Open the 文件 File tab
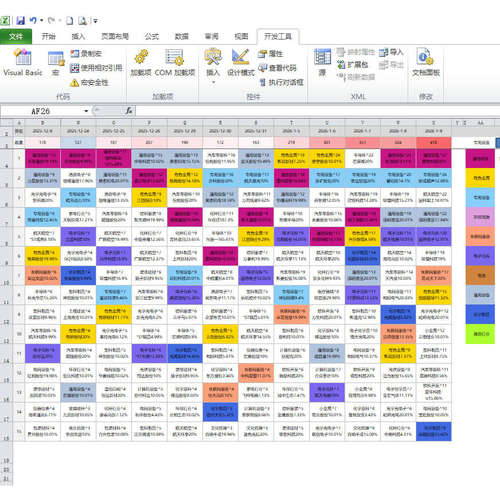Screen dimensions: 500x500 (16, 36)
